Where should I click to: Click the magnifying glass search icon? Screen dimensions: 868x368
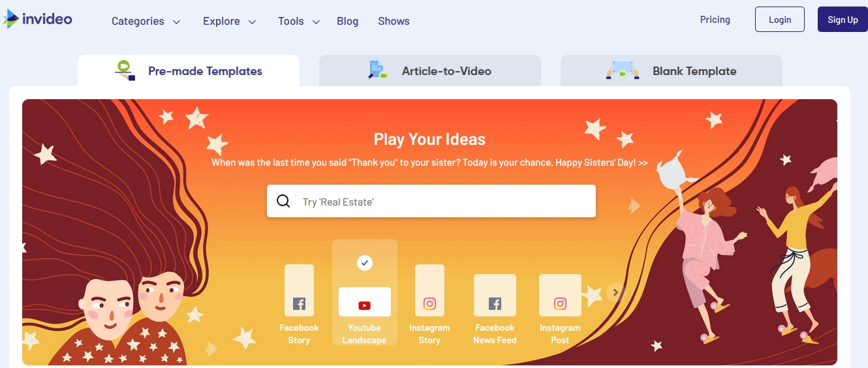click(x=283, y=202)
